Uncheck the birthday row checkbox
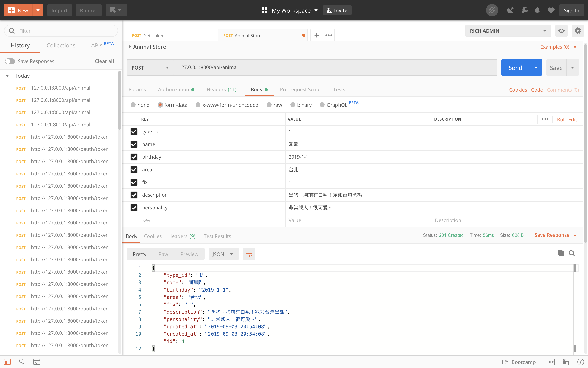588x368 pixels. point(134,157)
